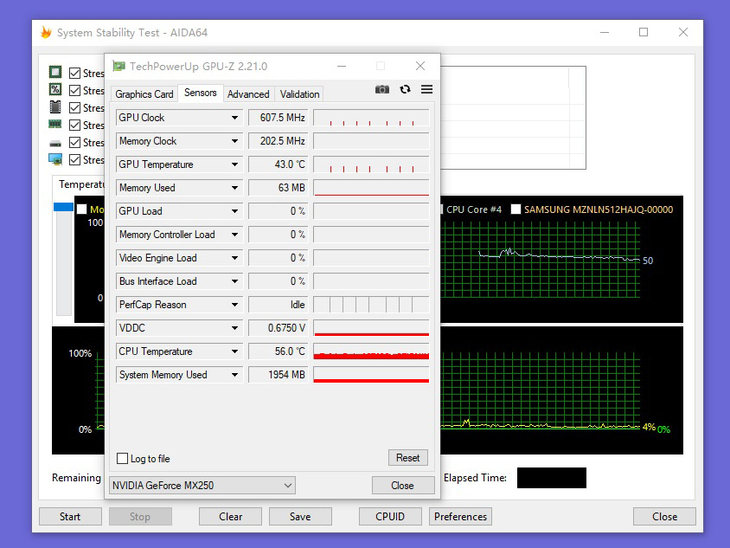Select the Sensors tab
Viewport: 730px width, 548px height.
click(x=200, y=93)
